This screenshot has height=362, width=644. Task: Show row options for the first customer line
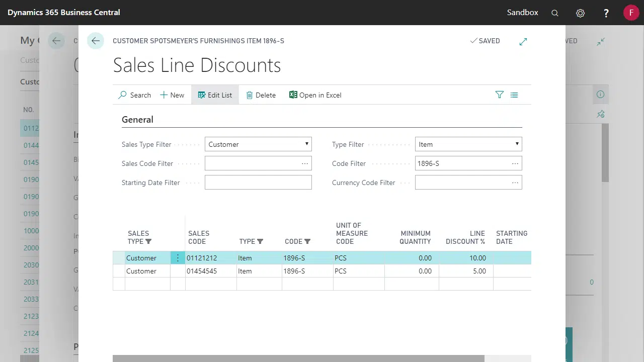(178, 258)
